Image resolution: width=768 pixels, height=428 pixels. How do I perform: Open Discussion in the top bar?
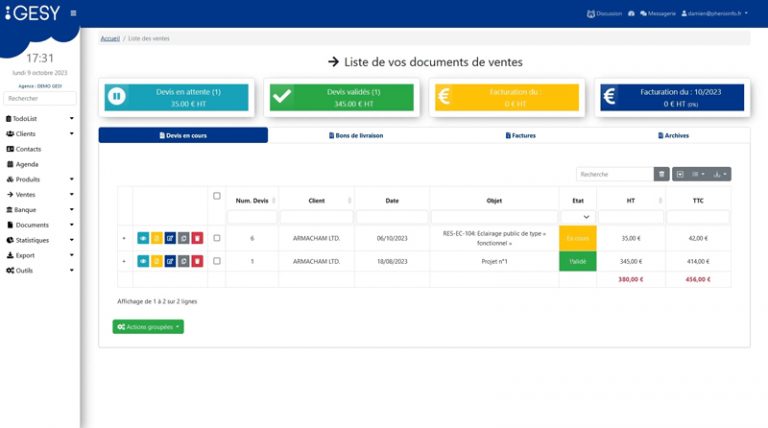coord(603,13)
